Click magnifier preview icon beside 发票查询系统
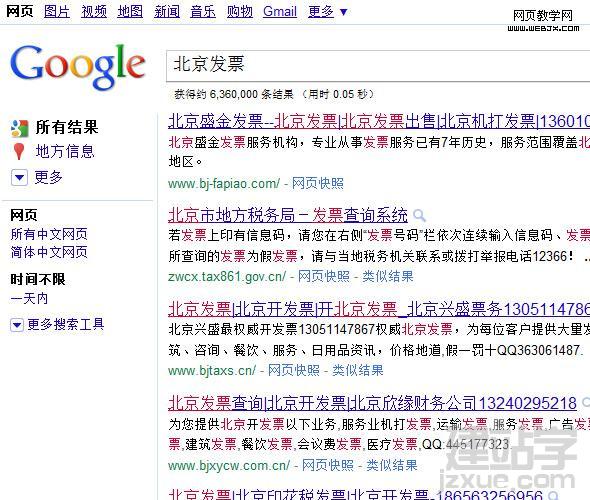 tap(419, 216)
